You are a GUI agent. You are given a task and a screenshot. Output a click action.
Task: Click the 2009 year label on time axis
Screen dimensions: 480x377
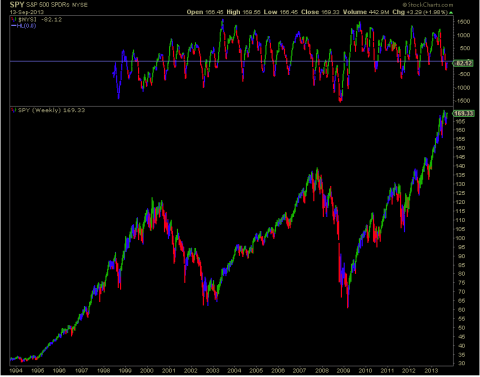(x=343, y=371)
